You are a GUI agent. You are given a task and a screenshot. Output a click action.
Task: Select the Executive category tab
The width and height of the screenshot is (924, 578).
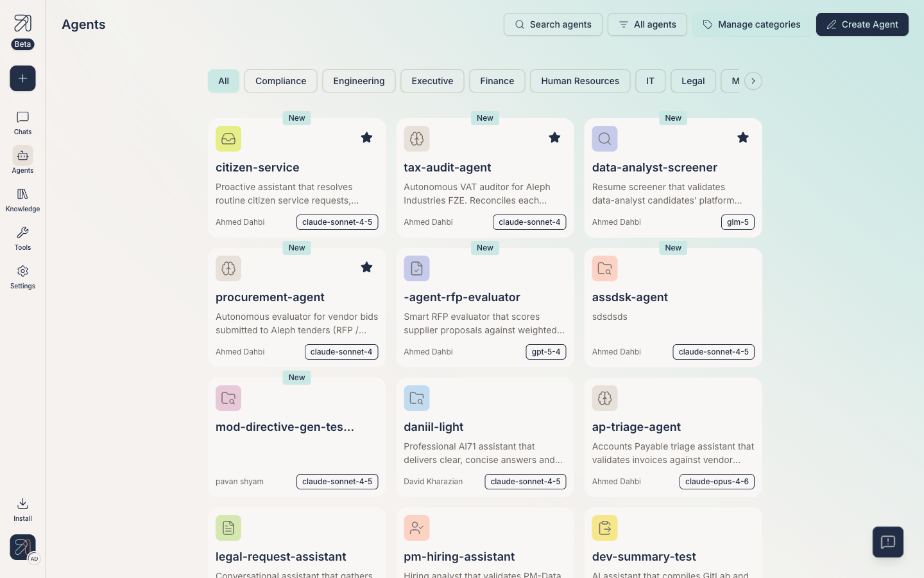click(x=432, y=81)
